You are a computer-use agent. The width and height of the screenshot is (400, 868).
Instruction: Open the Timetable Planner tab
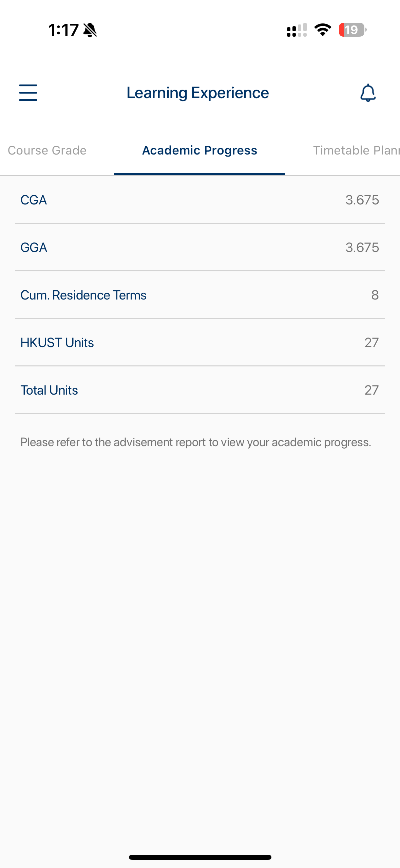pyautogui.click(x=356, y=150)
